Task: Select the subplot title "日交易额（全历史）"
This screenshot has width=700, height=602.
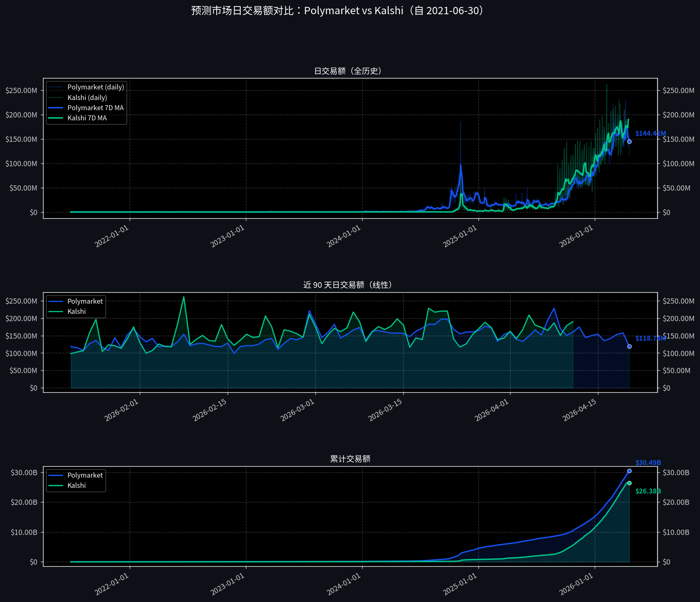Action: pos(350,71)
